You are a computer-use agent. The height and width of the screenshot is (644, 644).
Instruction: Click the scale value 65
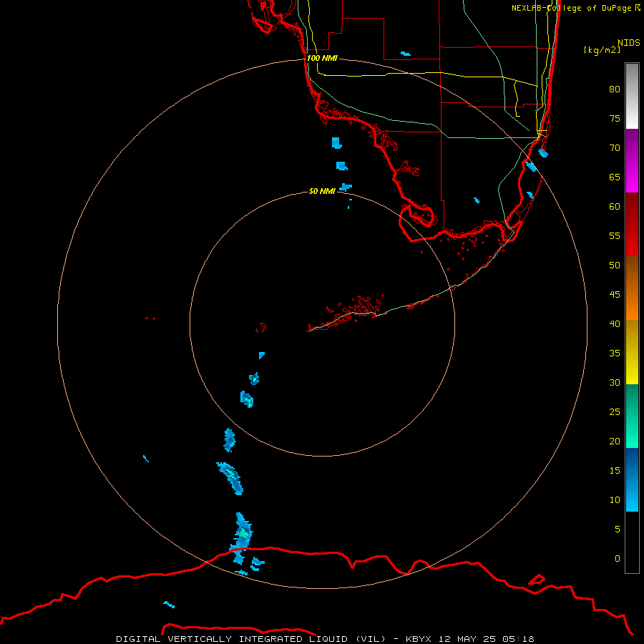pyautogui.click(x=615, y=177)
